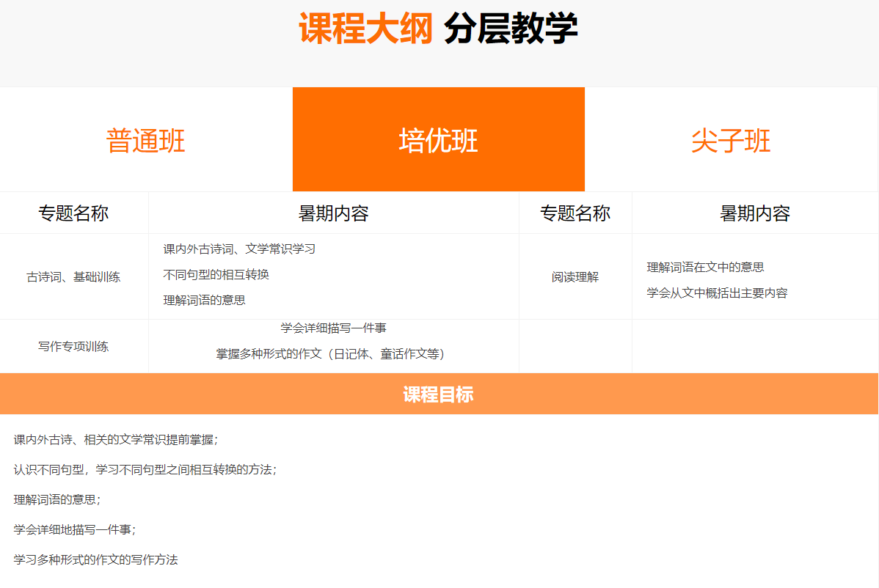Click the goal line 课内外古诗、相关的文学常识提前掌握
The width and height of the screenshot is (879, 588).
(115, 440)
